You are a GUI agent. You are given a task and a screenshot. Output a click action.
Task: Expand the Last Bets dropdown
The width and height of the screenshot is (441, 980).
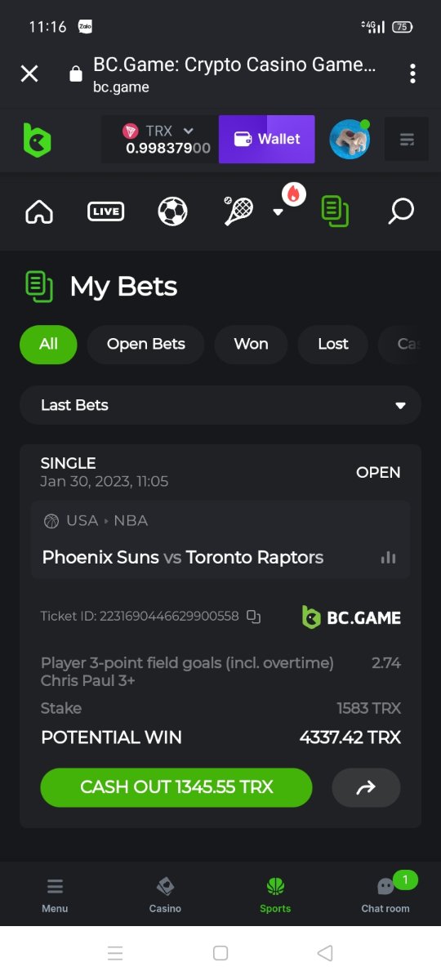click(x=220, y=405)
